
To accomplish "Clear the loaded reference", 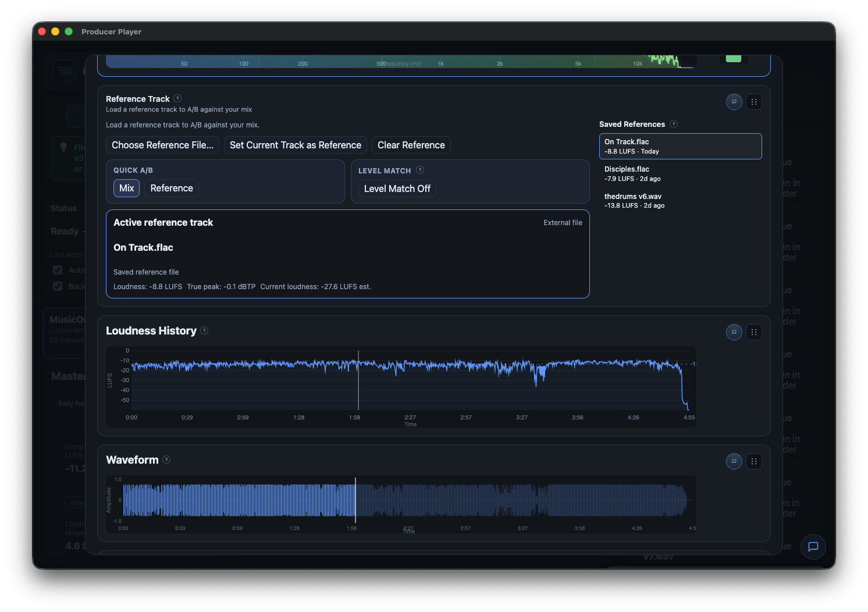I will pyautogui.click(x=411, y=145).
